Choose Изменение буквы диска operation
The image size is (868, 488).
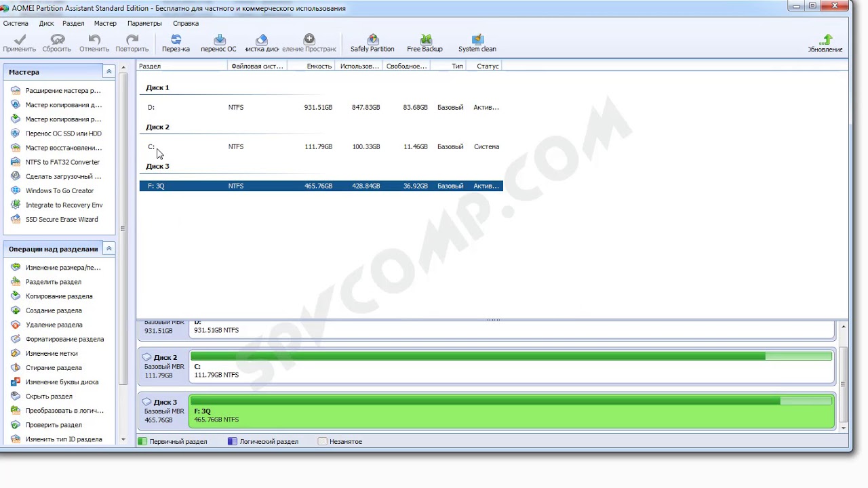54,382
